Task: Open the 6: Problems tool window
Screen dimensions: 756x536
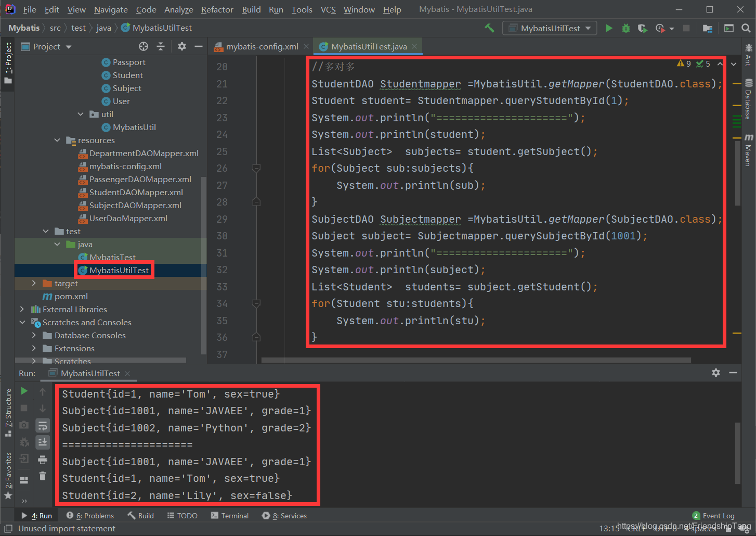Action: tap(90, 516)
